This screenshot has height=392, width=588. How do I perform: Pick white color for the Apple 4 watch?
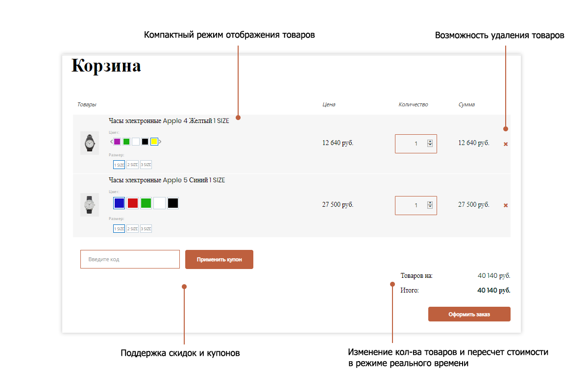pyautogui.click(x=136, y=142)
